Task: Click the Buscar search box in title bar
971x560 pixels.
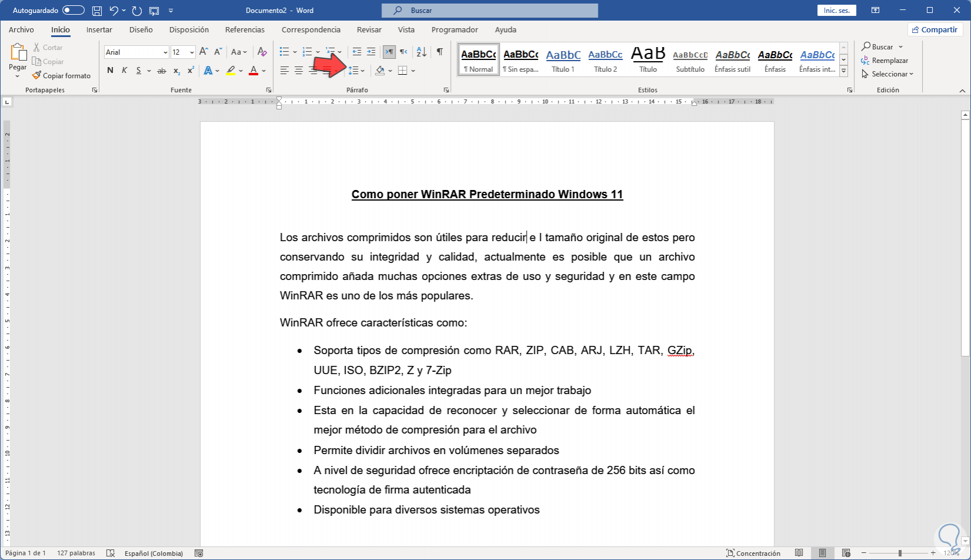Action: [x=490, y=11]
